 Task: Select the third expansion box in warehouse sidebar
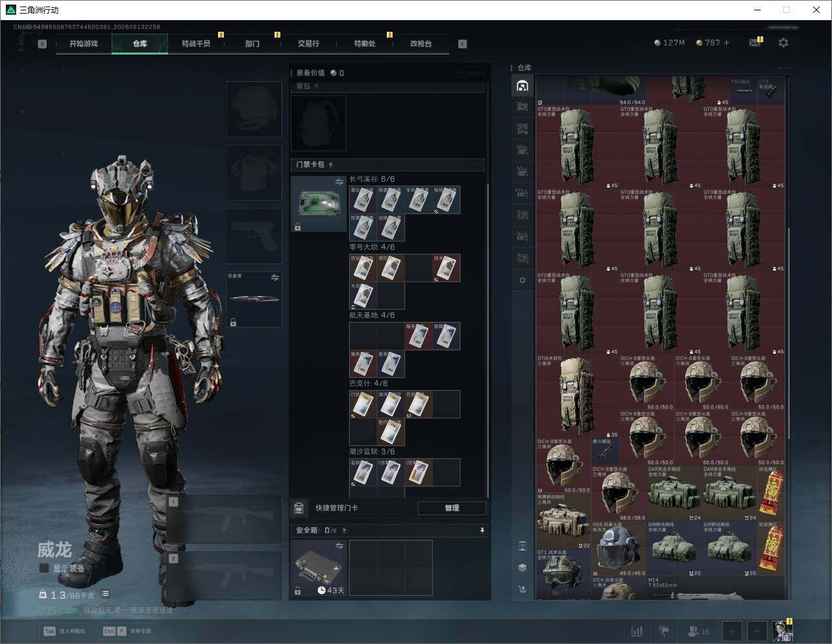[522, 150]
